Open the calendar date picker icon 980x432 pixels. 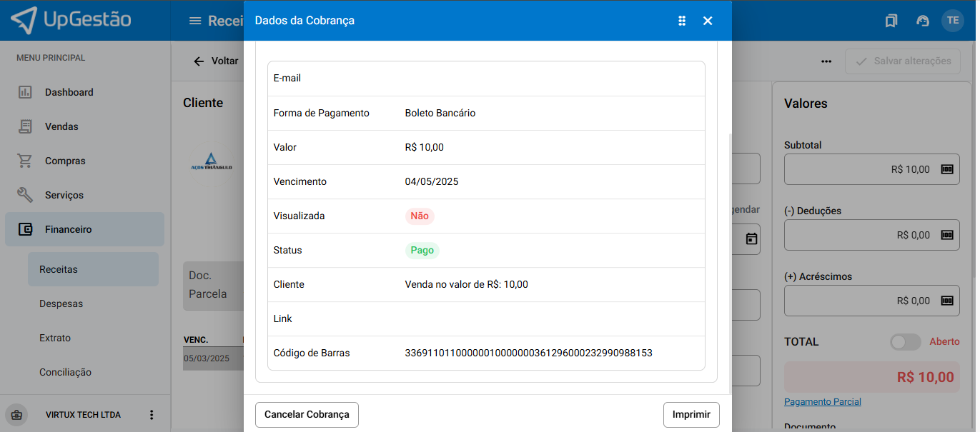click(x=751, y=238)
